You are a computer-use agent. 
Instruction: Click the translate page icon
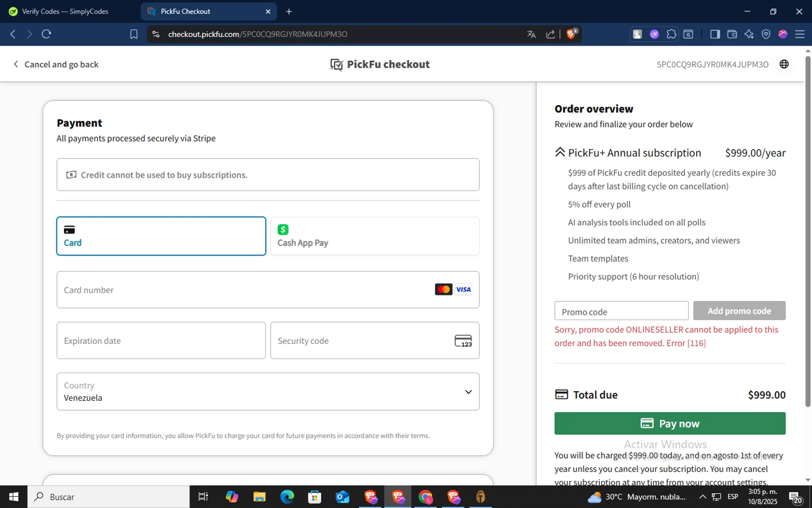(x=532, y=34)
